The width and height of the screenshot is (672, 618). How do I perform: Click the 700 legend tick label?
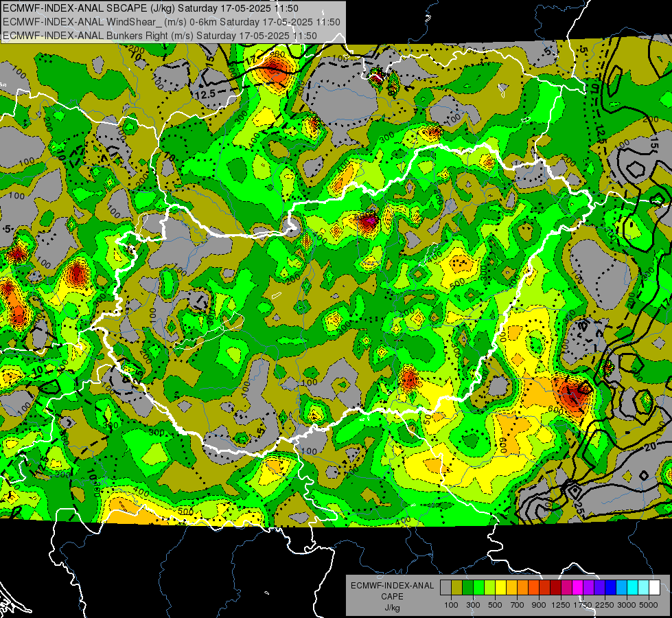click(x=518, y=605)
